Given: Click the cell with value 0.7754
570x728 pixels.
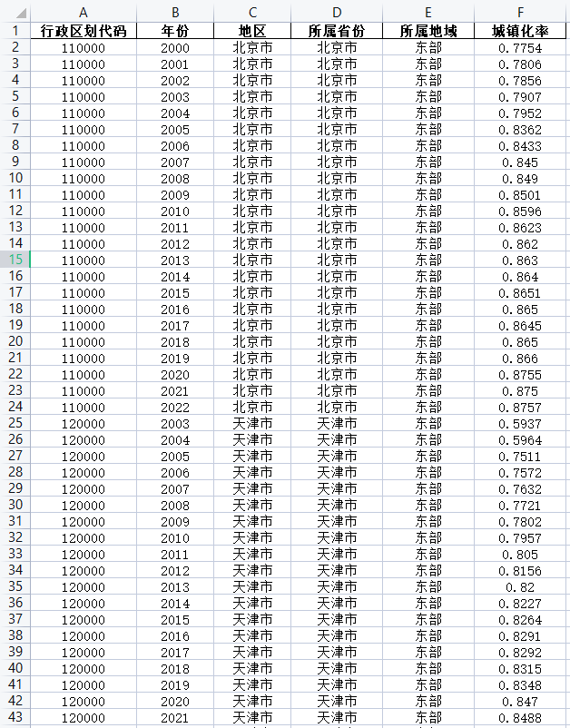Looking at the screenshot, I should [x=520, y=47].
